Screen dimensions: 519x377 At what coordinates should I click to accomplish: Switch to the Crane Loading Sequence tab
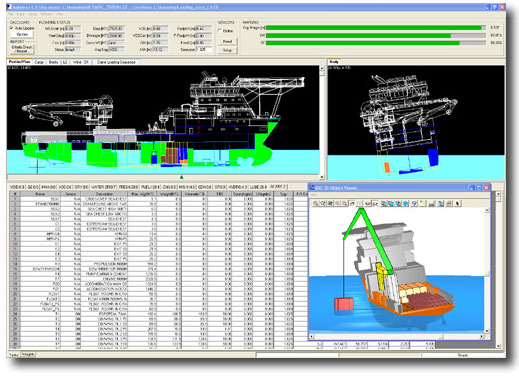coord(116,62)
